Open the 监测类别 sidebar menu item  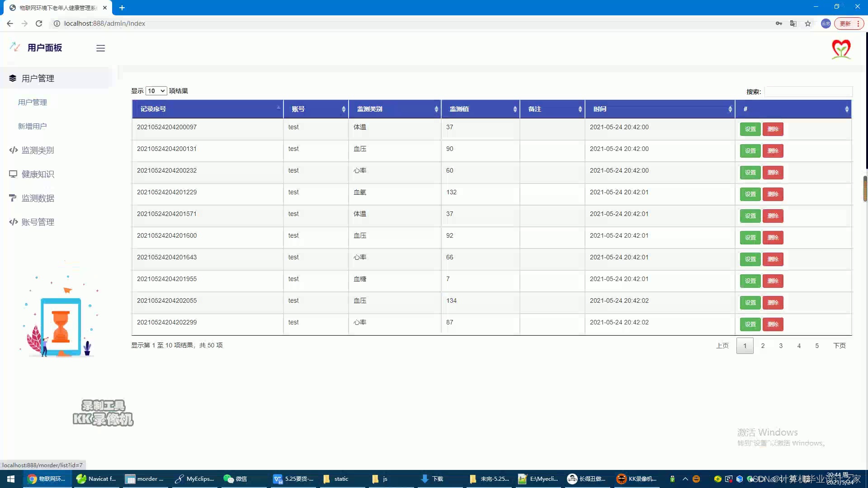click(38, 150)
